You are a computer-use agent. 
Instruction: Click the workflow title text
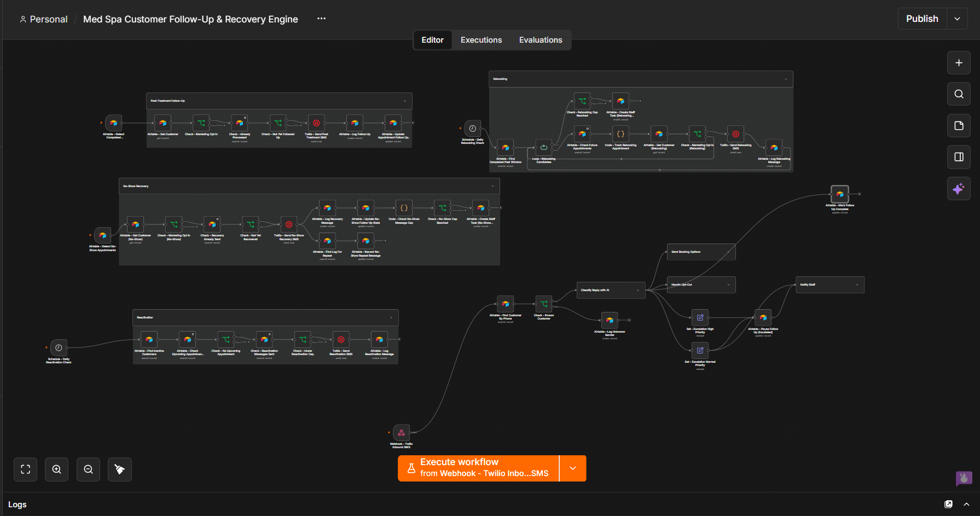point(190,19)
